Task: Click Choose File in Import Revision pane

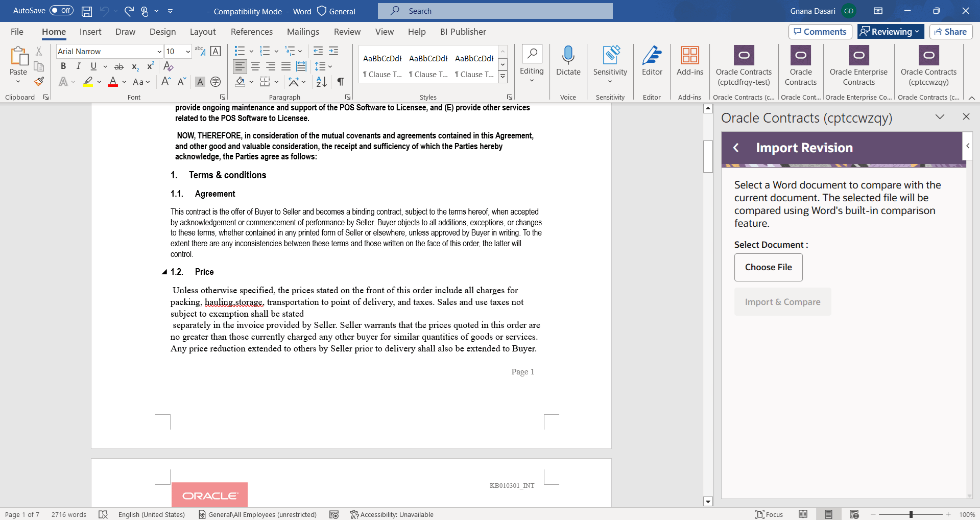Action: pyautogui.click(x=768, y=267)
